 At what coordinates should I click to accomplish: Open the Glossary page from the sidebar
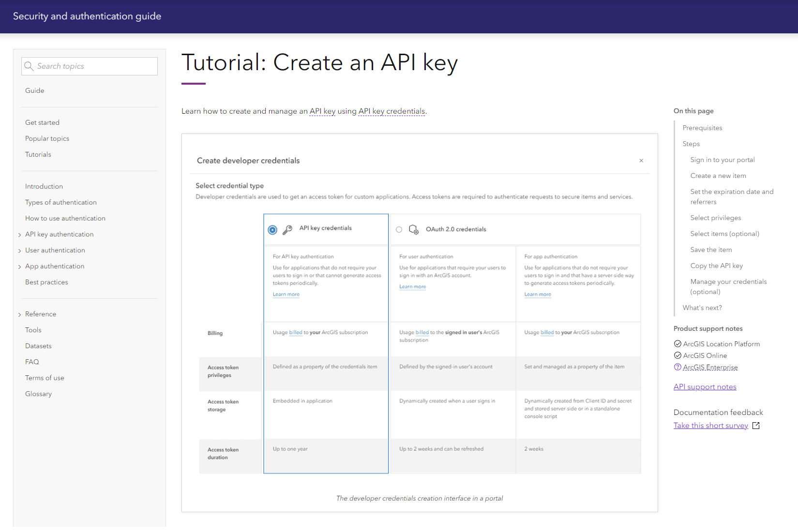(38, 394)
